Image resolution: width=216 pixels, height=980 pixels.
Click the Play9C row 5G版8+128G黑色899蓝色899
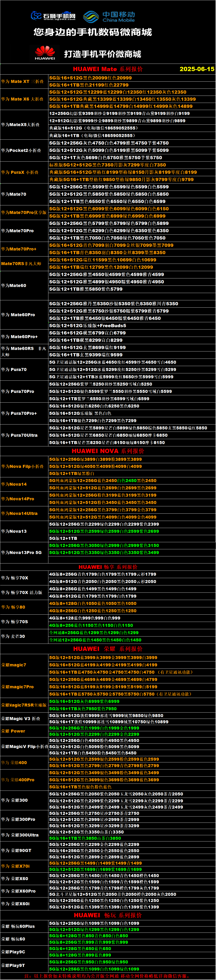pos(80,955)
